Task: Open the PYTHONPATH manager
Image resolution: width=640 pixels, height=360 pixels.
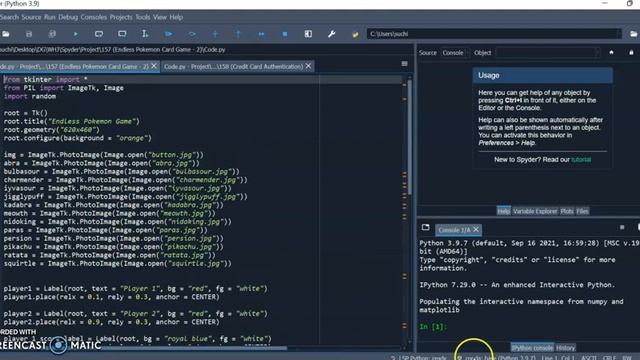Action: (355, 34)
